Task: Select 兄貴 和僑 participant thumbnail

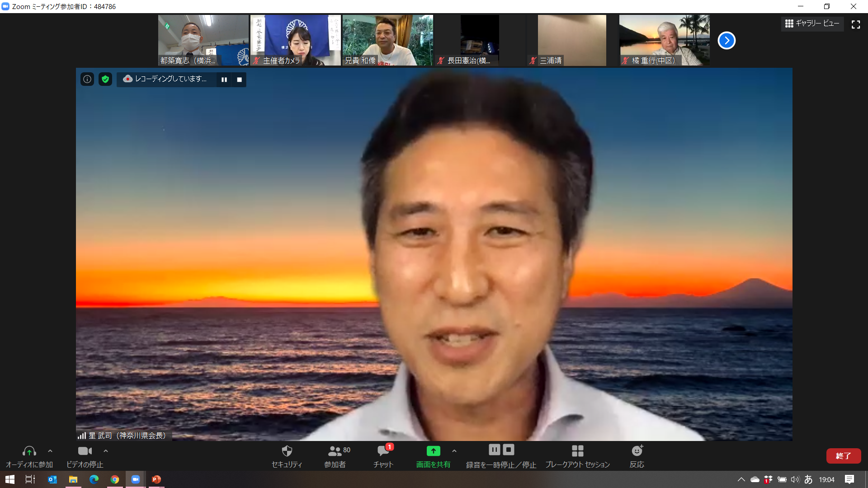Action: click(x=387, y=40)
